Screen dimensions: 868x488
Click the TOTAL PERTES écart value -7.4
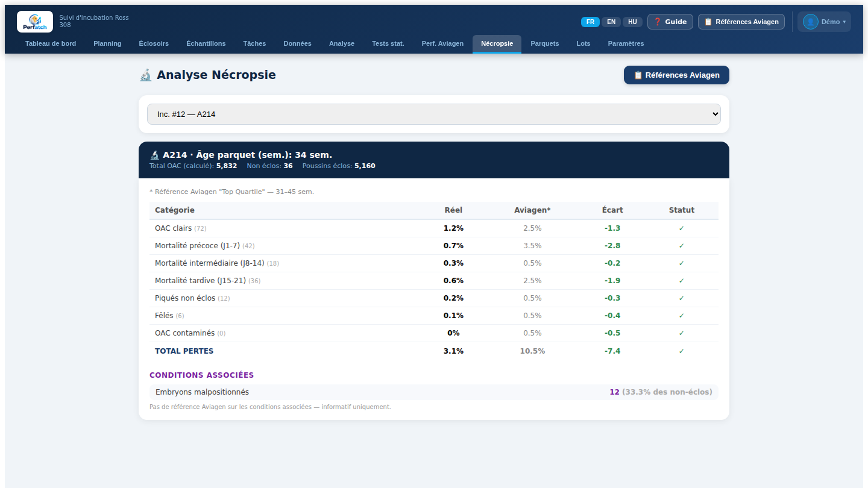(612, 351)
